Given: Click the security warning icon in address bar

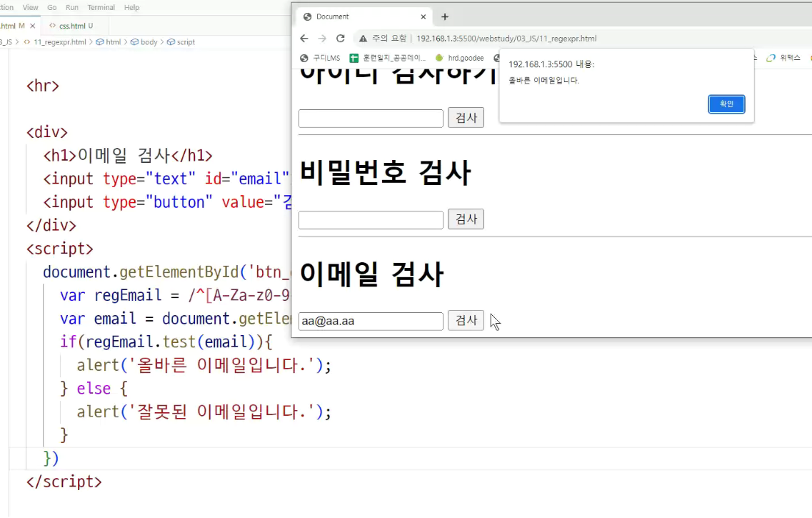Looking at the screenshot, I should [x=363, y=39].
